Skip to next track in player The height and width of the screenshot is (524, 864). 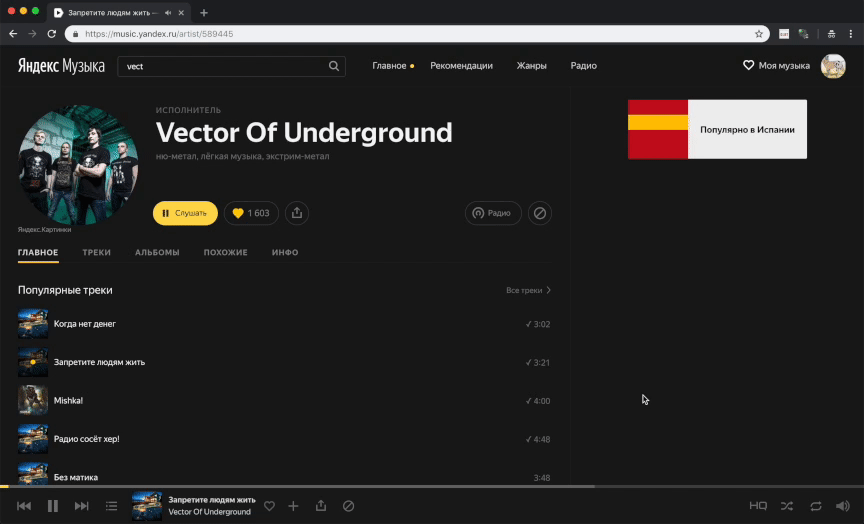82,506
